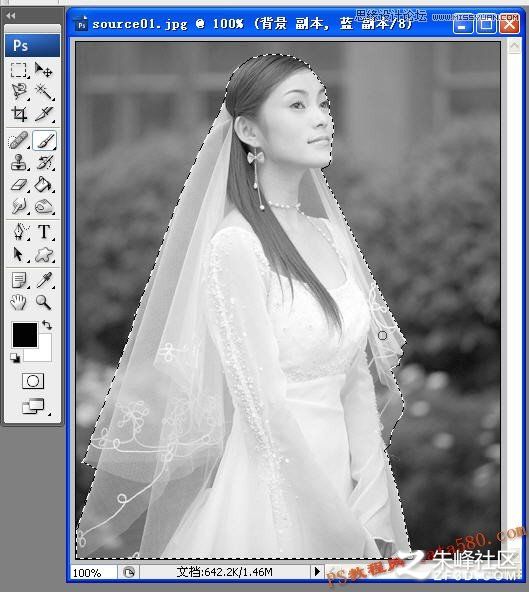
Task: Activate the Eyedropper tool
Action: pos(44,280)
